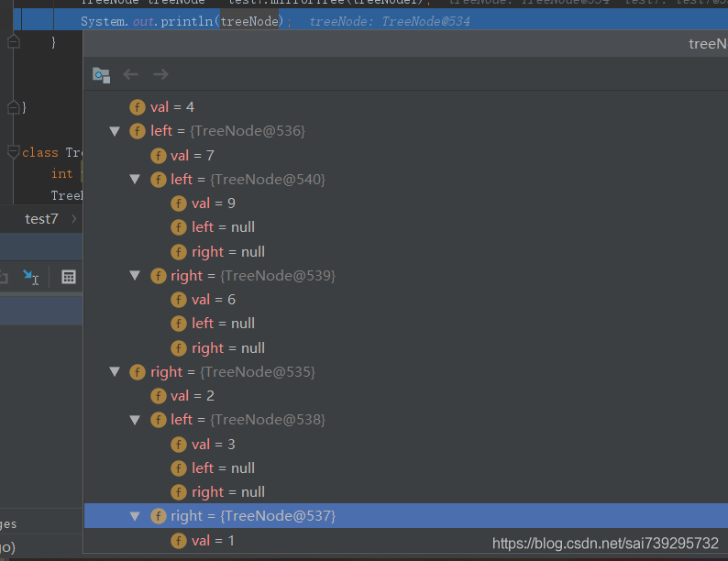728x561 pixels.
Task: Click the set as root icon in popup
Action: [x=101, y=74]
